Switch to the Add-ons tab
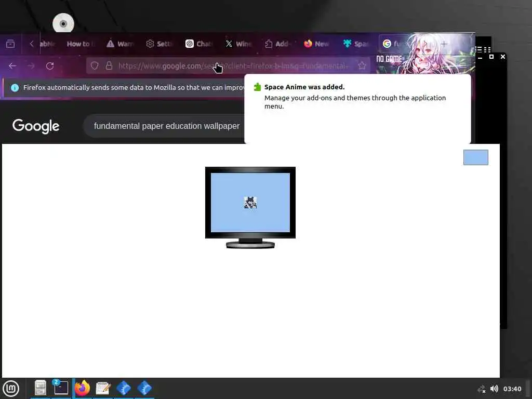 (278, 44)
